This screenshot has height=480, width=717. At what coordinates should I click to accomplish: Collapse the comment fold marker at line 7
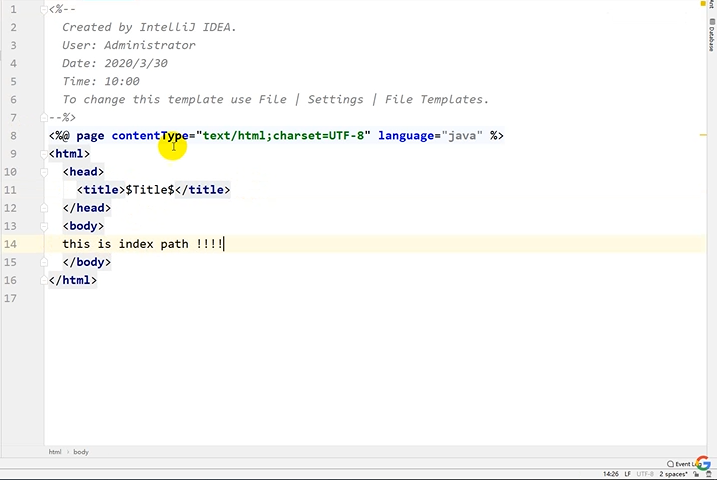point(44,117)
